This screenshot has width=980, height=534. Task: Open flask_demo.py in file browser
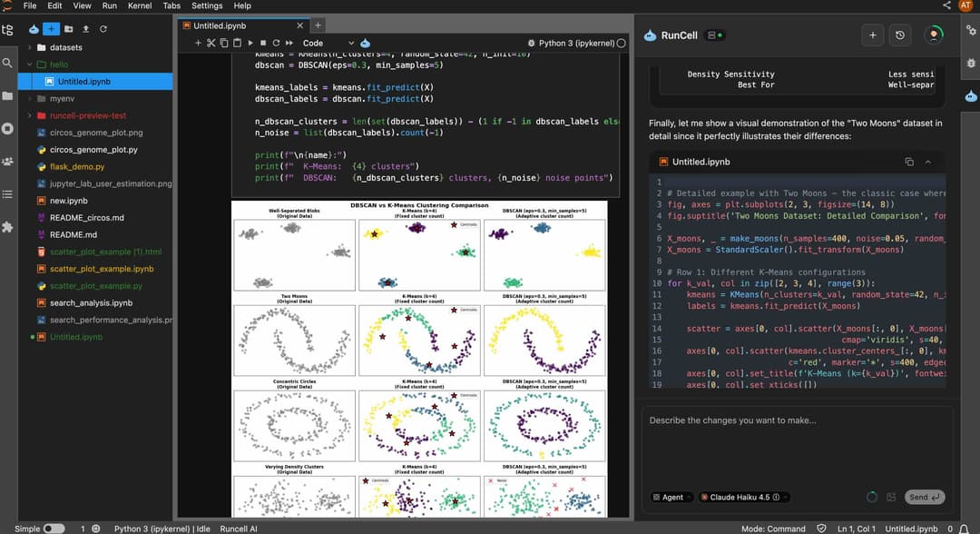pyautogui.click(x=77, y=167)
